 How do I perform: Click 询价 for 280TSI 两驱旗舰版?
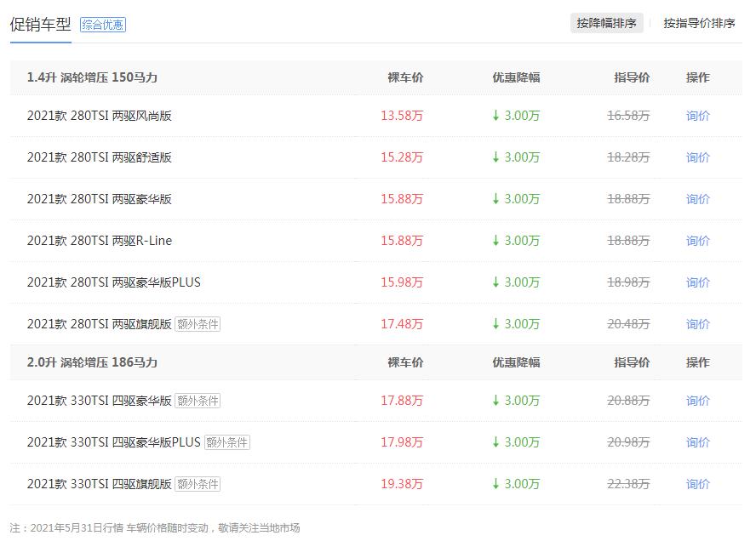[697, 324]
